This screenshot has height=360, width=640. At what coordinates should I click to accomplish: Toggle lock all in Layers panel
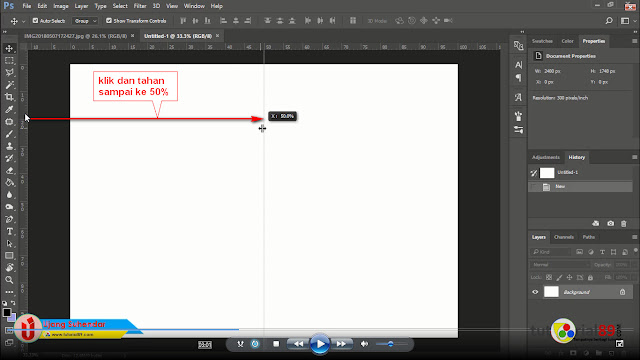click(590, 278)
